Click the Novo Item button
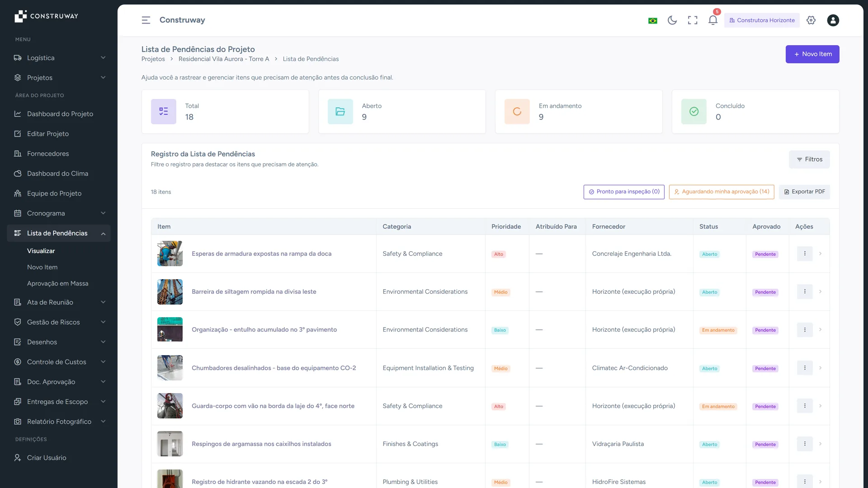 [812, 54]
